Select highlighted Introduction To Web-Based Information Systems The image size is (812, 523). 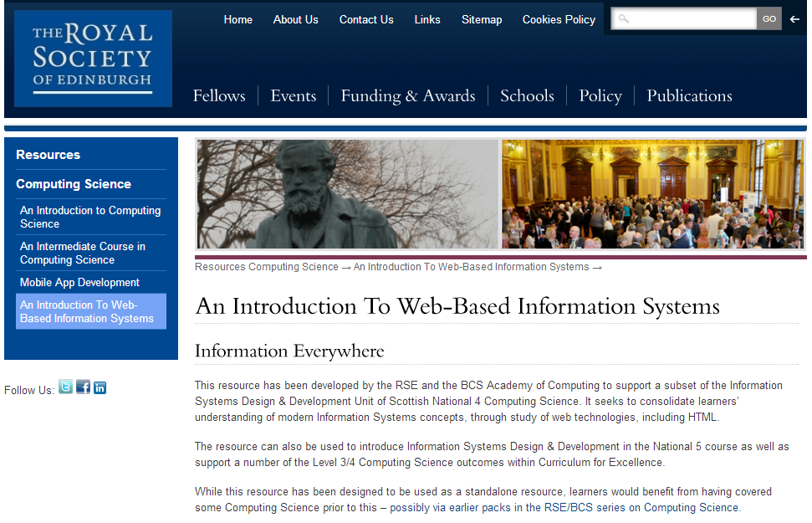[90, 311]
